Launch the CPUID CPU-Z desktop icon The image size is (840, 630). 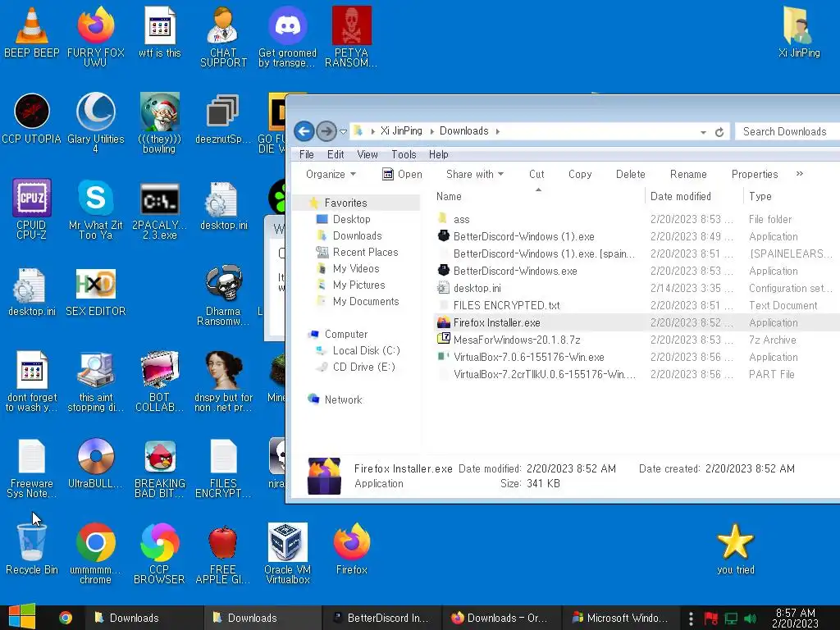[x=32, y=208]
